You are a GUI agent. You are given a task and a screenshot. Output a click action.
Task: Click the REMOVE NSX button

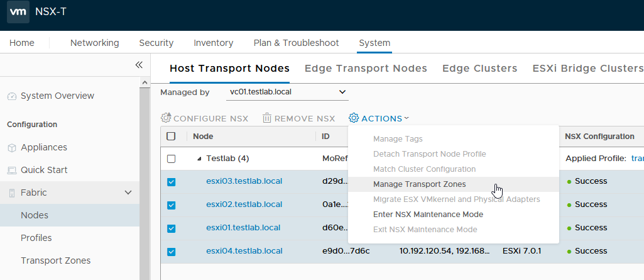(x=299, y=118)
